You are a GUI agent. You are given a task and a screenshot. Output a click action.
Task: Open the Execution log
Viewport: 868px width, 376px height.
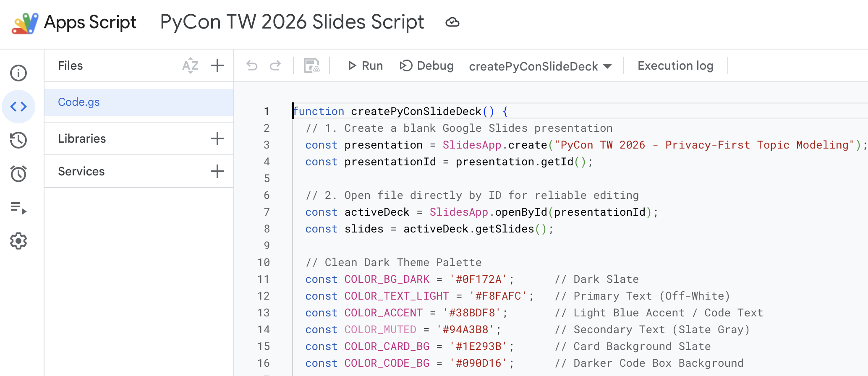(x=675, y=66)
